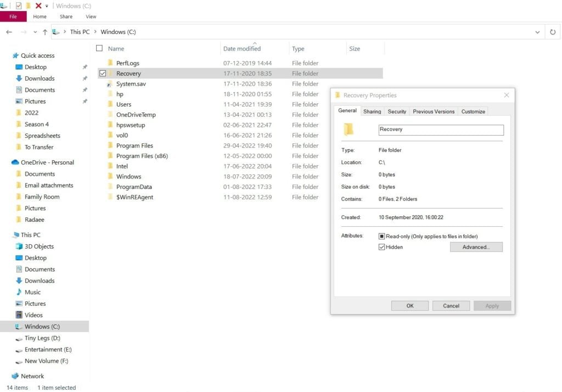562x392 pixels.
Task: Open the Previous Versions tab
Action: pyautogui.click(x=433, y=111)
